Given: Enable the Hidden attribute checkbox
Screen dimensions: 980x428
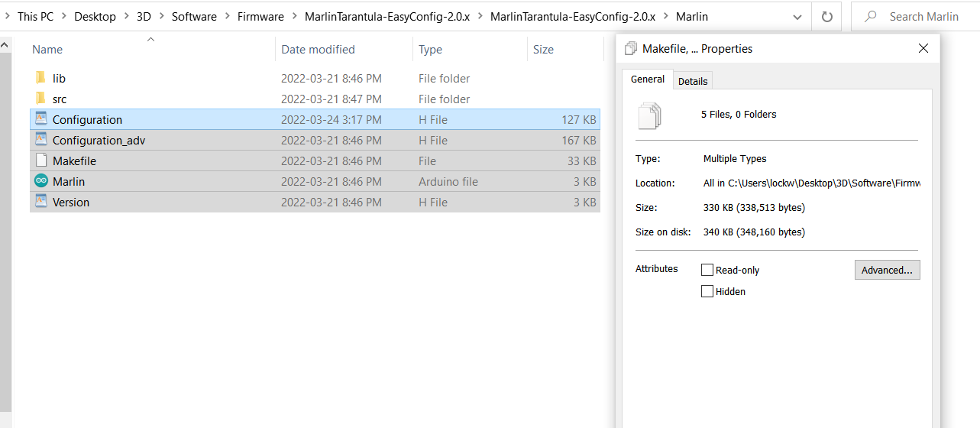Looking at the screenshot, I should (707, 291).
